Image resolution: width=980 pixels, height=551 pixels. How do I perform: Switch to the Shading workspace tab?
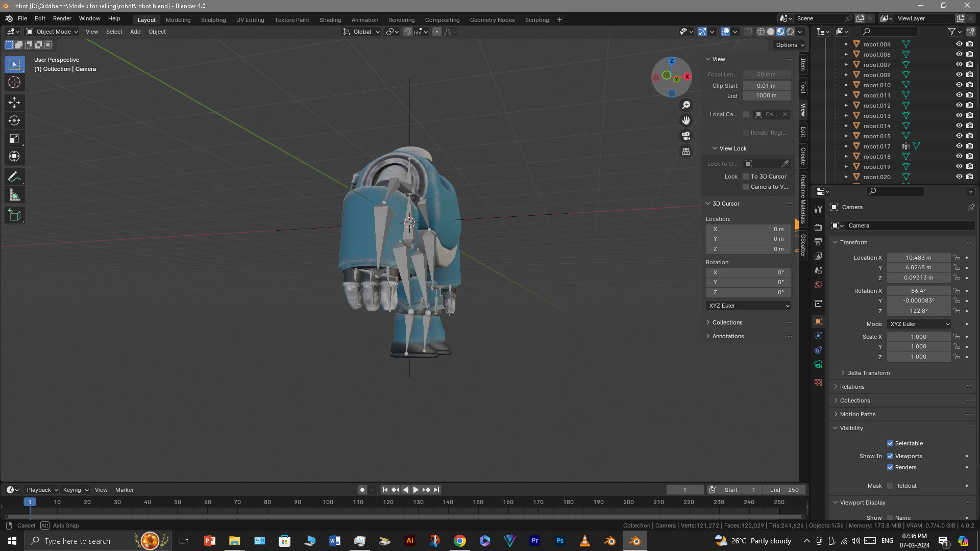(x=330, y=20)
